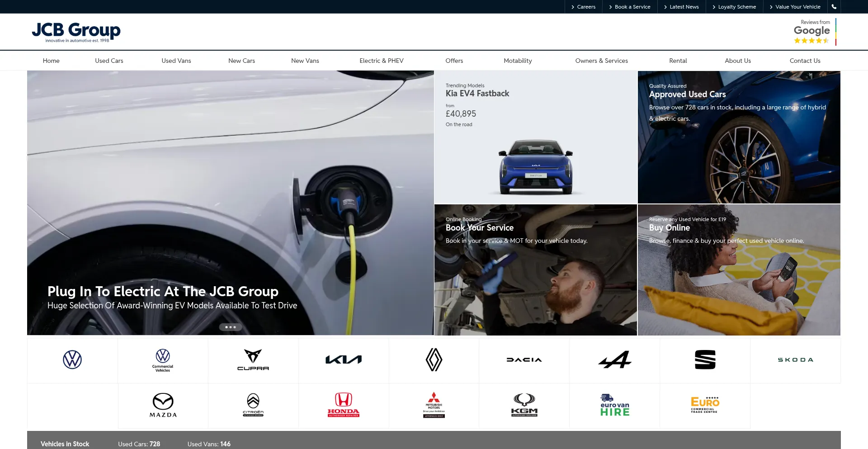Click the phone icon in top bar
This screenshot has height=449, width=868.
[834, 7]
